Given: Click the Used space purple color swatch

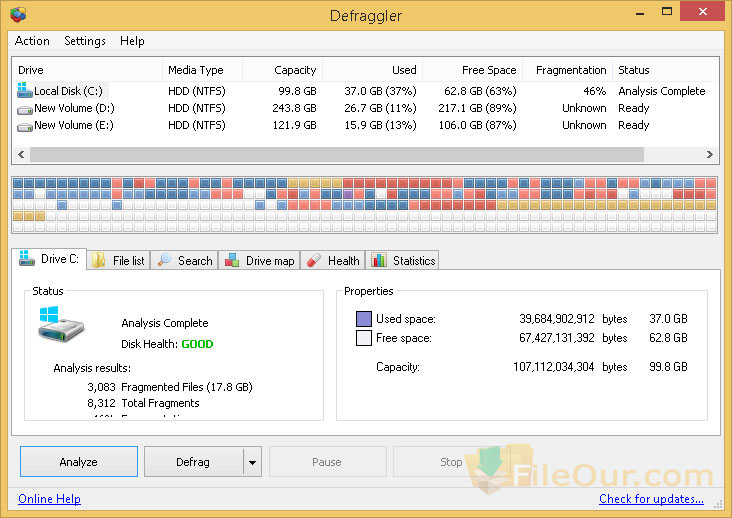Looking at the screenshot, I should (x=364, y=319).
